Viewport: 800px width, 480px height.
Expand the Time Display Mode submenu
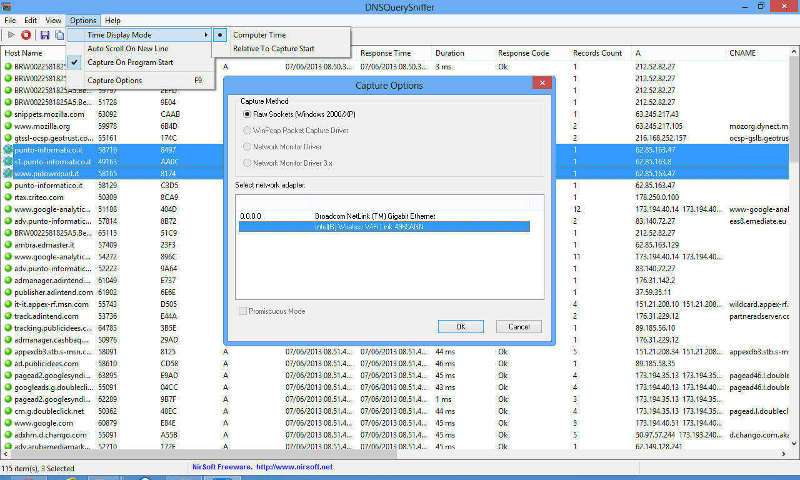click(140, 35)
